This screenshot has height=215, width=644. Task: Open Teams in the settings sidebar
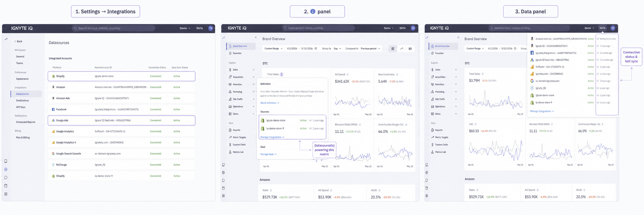click(x=20, y=63)
